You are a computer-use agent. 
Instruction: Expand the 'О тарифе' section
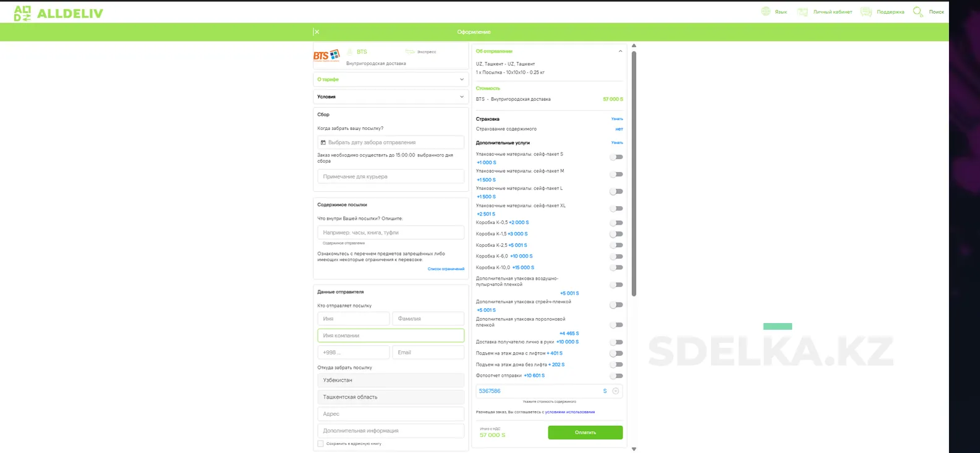point(390,79)
